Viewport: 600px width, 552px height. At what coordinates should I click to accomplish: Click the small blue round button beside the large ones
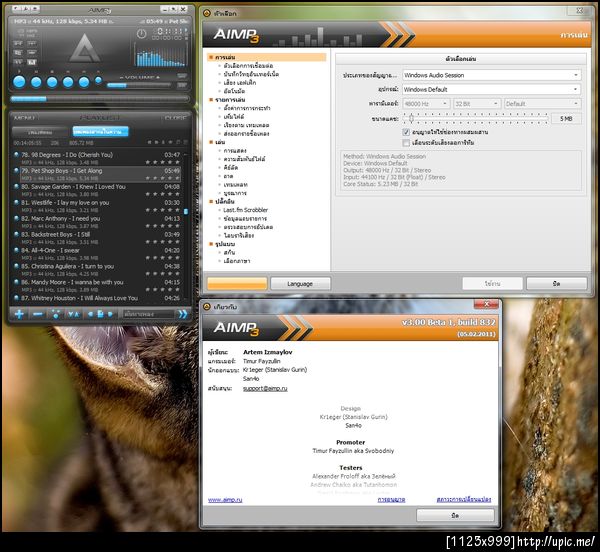pyautogui.click(x=98, y=80)
